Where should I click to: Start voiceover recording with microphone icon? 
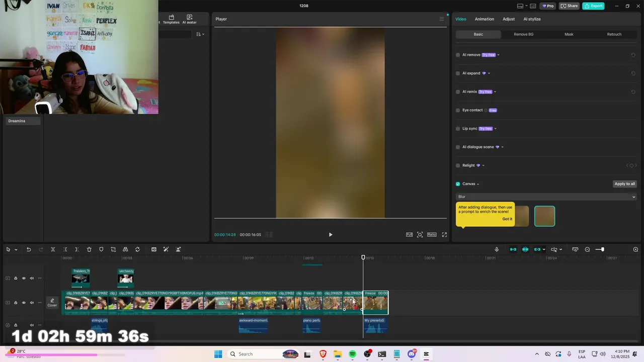(497, 249)
